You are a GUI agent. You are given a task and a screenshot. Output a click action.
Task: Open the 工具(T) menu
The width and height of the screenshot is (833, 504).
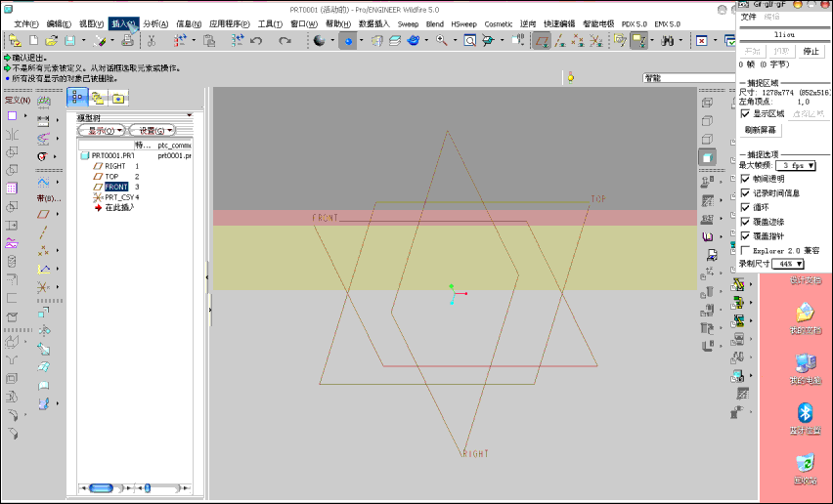pos(270,23)
